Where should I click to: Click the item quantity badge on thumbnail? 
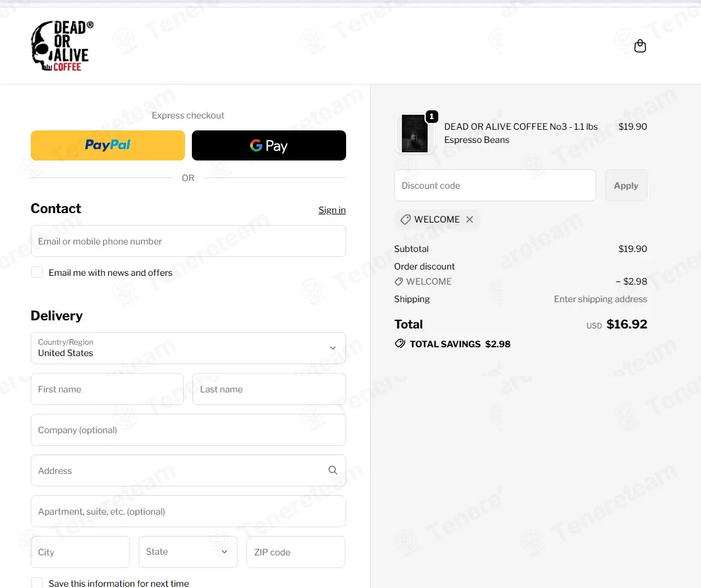click(x=431, y=117)
